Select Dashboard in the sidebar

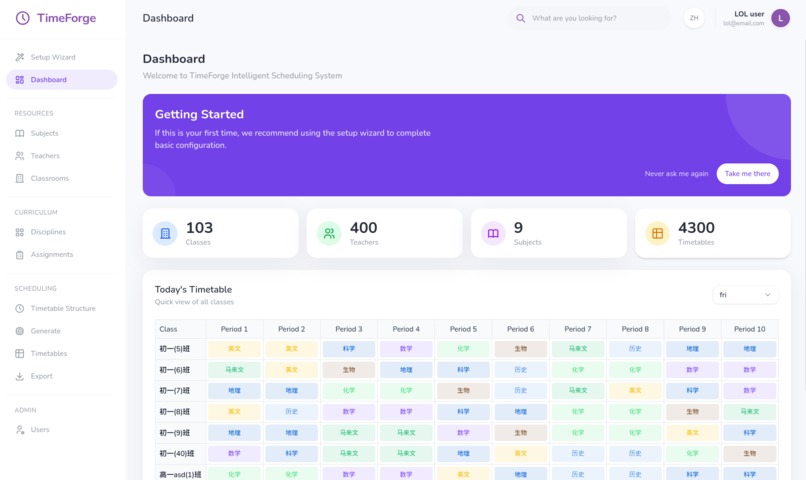[62, 80]
